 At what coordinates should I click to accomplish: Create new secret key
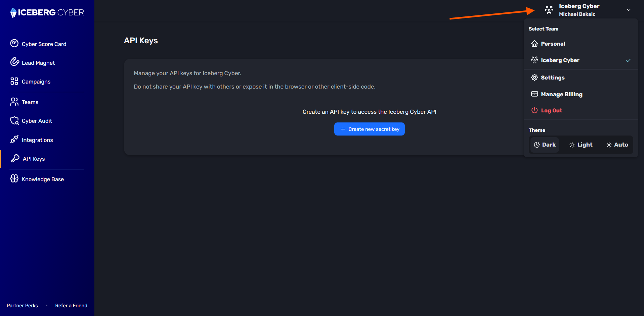point(370,129)
